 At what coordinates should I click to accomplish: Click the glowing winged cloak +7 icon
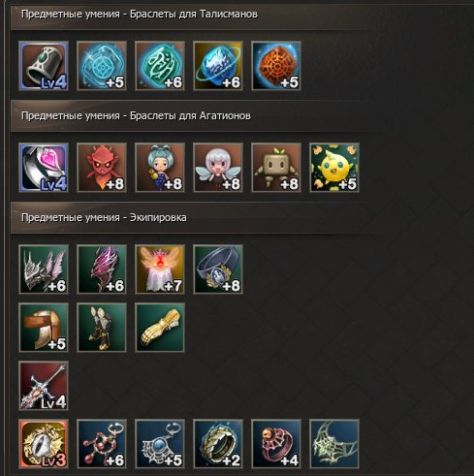coord(160,269)
